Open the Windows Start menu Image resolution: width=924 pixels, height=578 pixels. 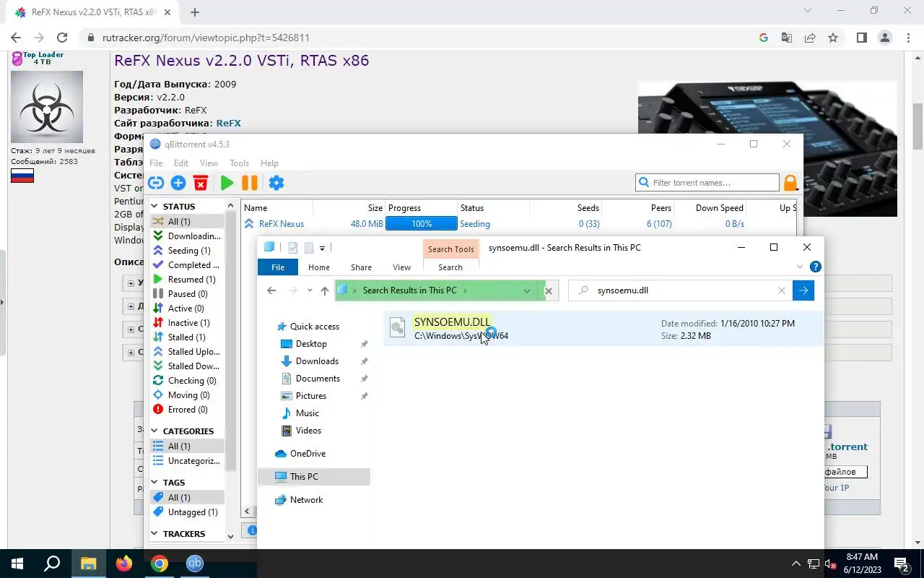pyautogui.click(x=17, y=564)
